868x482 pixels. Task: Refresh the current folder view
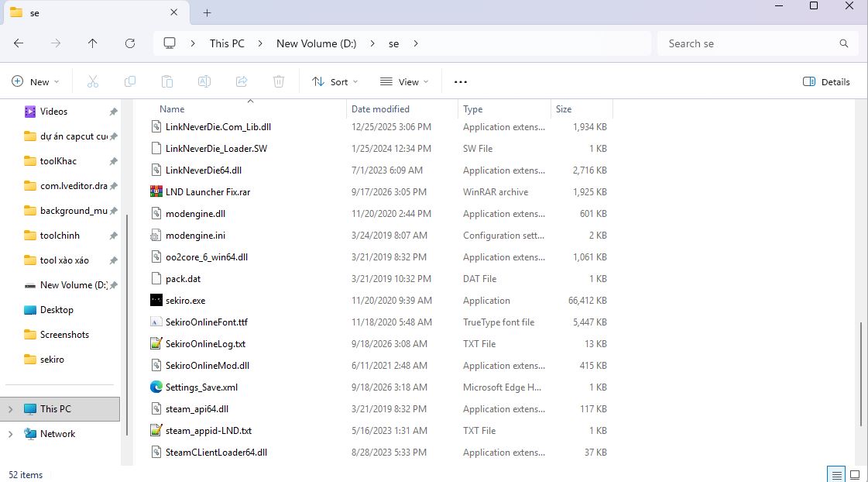tap(130, 43)
